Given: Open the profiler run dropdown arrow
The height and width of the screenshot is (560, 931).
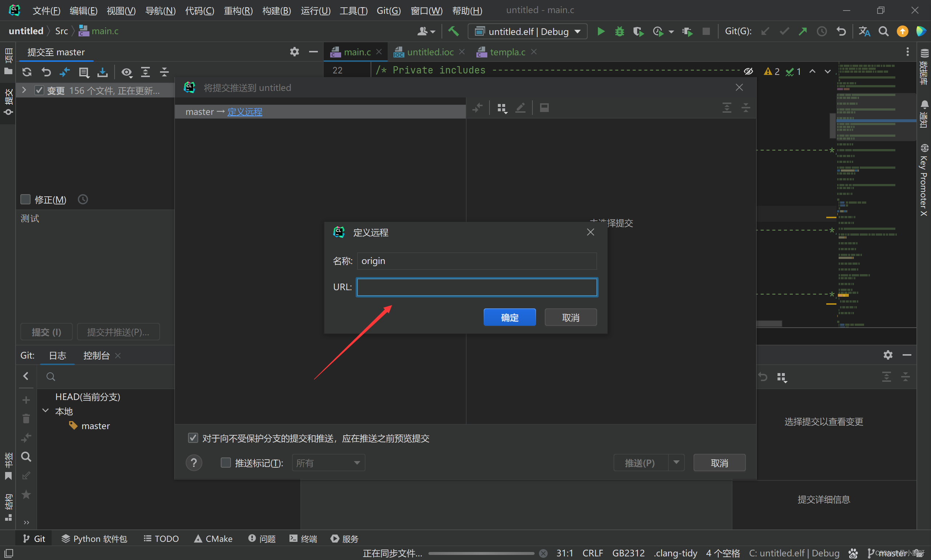Looking at the screenshot, I should [x=671, y=32].
